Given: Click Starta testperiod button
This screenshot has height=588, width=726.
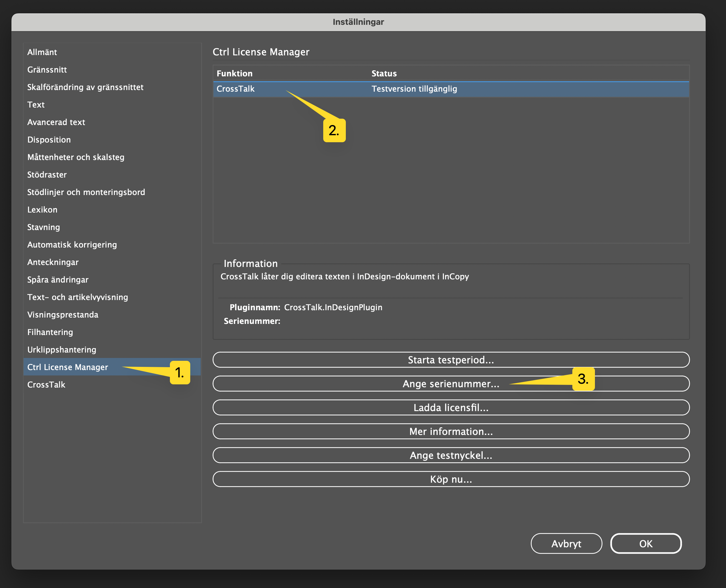Looking at the screenshot, I should (451, 360).
